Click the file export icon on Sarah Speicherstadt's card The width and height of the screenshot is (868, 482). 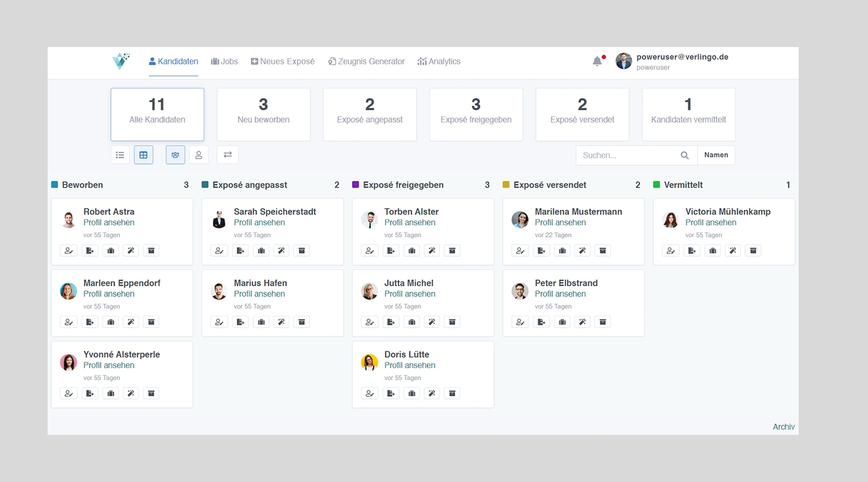241,251
